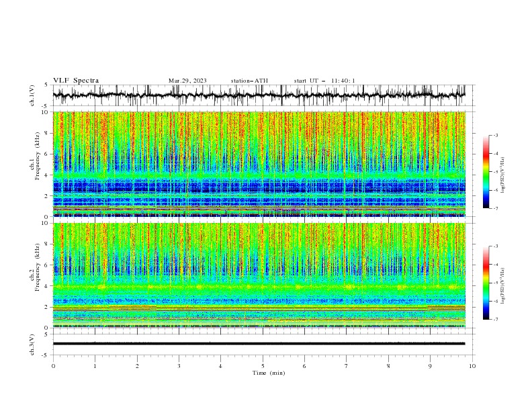Click the upper log(PSD)(V²/Hz) color bar label

pyautogui.click(x=503, y=175)
